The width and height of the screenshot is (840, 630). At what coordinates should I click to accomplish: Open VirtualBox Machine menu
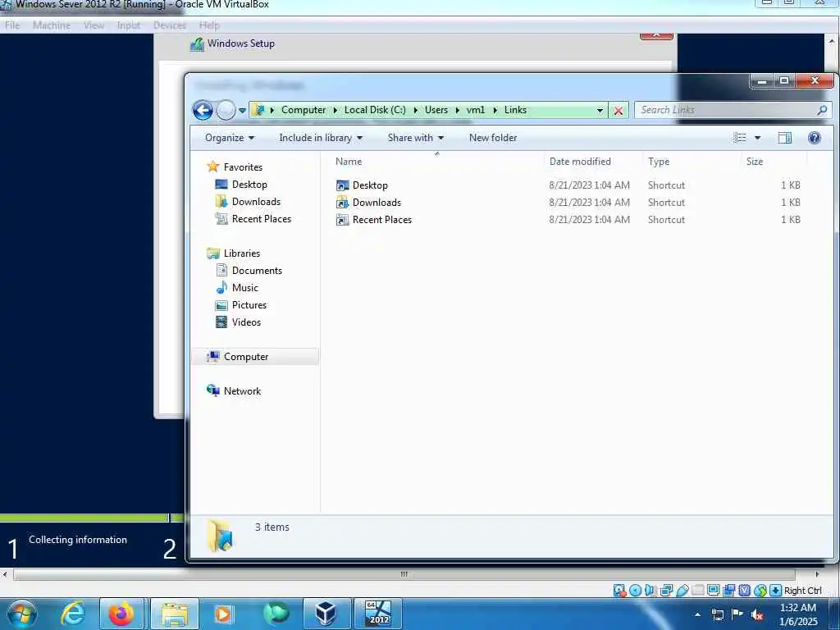52,25
